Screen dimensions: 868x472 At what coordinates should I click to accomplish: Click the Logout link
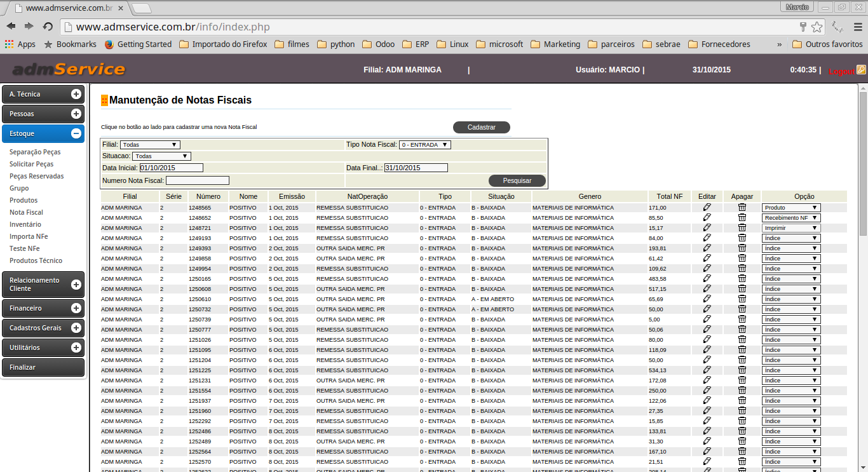pos(841,71)
